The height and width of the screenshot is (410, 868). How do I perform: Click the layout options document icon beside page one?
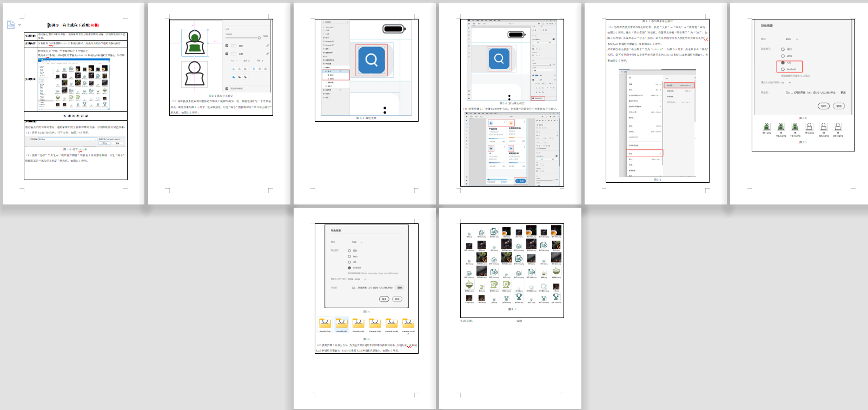point(10,25)
